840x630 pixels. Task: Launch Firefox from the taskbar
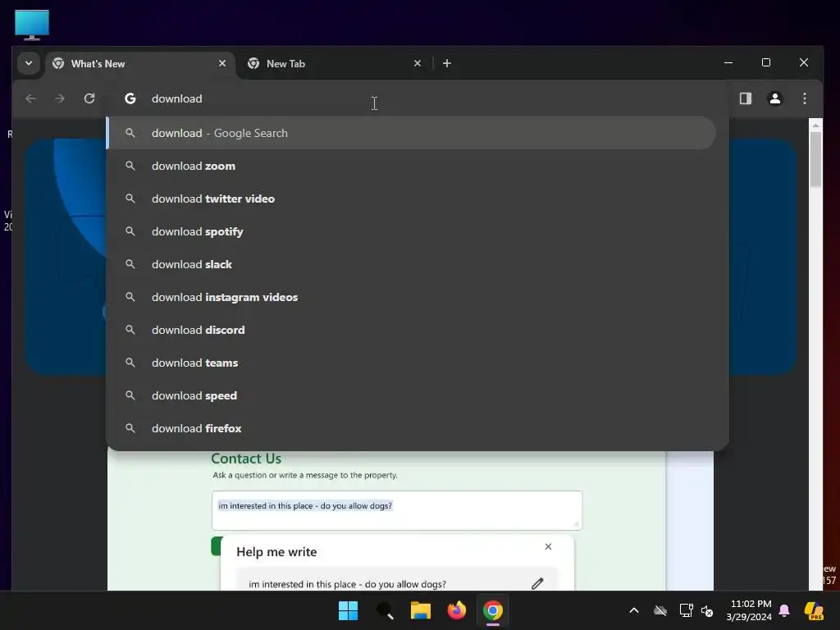tap(456, 610)
